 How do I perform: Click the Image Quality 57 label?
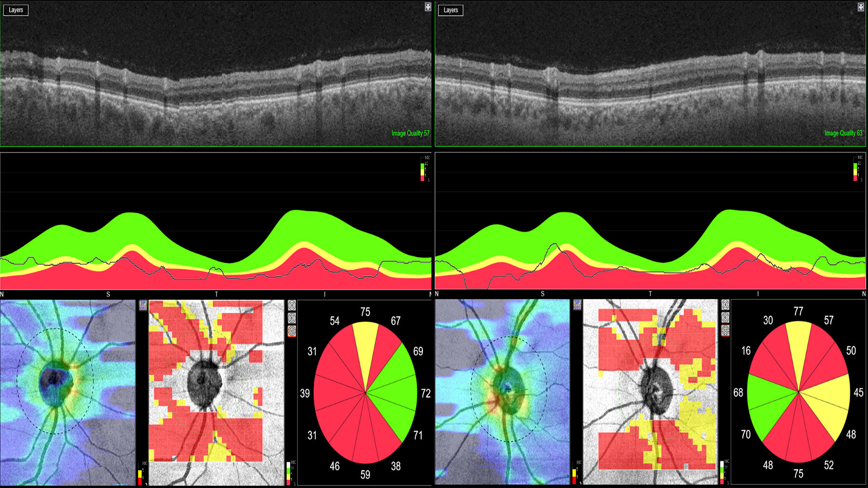coord(410,133)
